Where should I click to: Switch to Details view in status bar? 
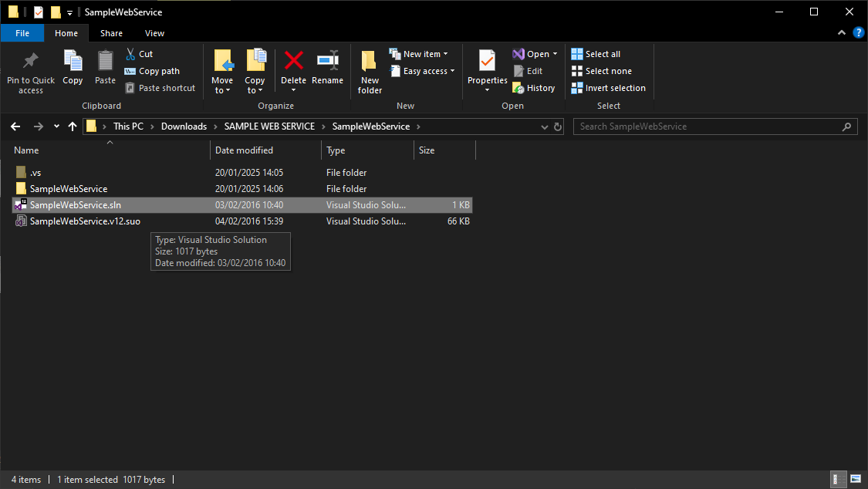point(839,479)
